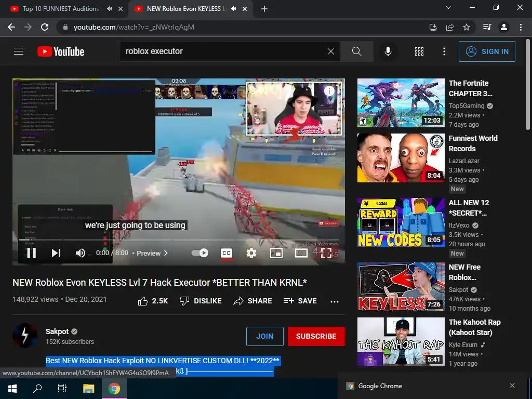This screenshot has width=532, height=399.
Task: Open player settings gear
Action: pyautogui.click(x=251, y=253)
